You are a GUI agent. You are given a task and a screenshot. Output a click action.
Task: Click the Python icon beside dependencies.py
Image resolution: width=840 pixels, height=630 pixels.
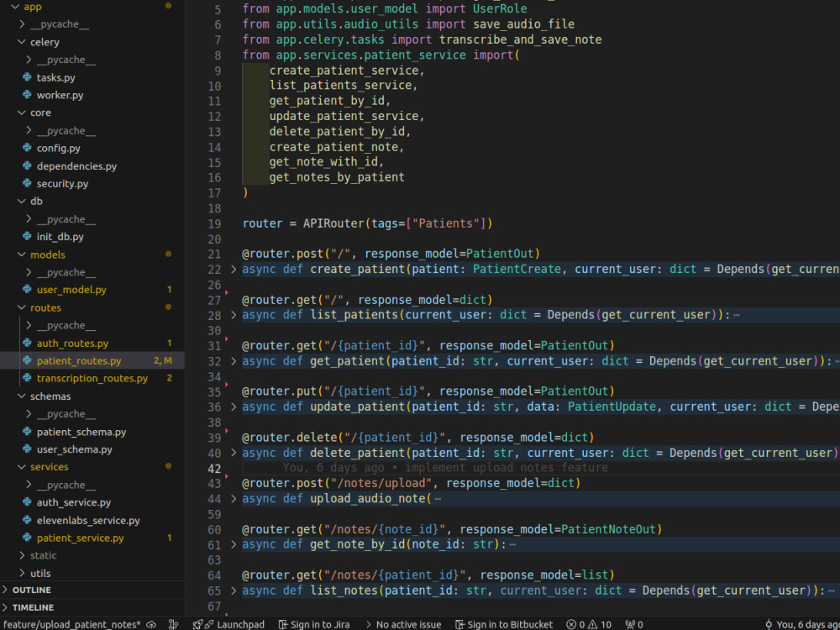[27, 165]
